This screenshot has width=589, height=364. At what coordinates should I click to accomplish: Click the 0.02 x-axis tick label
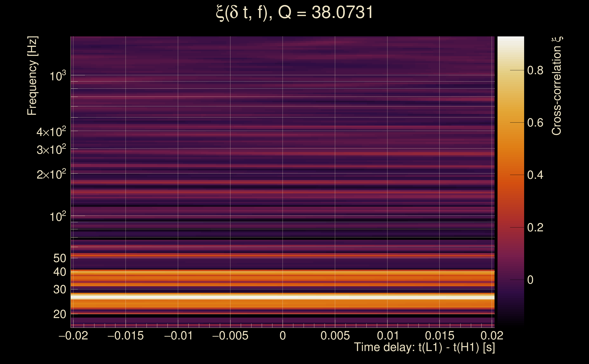[x=492, y=336]
